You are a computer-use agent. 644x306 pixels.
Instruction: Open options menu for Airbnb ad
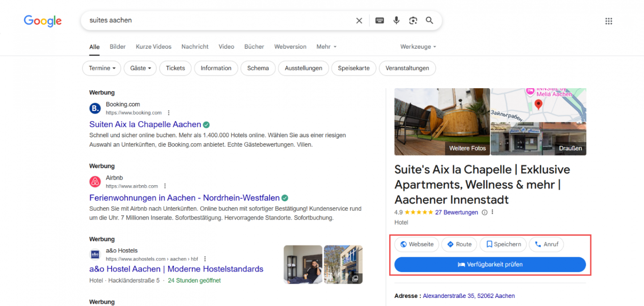165,186
